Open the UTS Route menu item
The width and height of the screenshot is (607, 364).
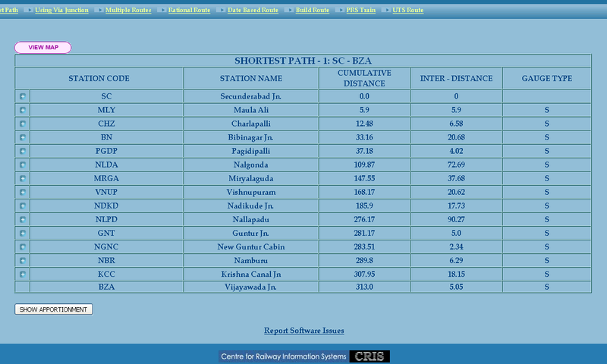click(x=408, y=10)
